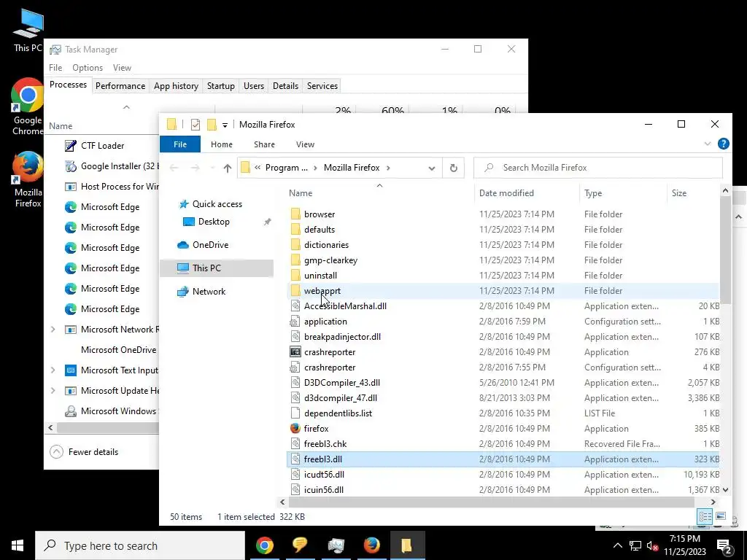
Task: Click the Explorer vertical scrollbar down arrow
Action: click(x=725, y=489)
